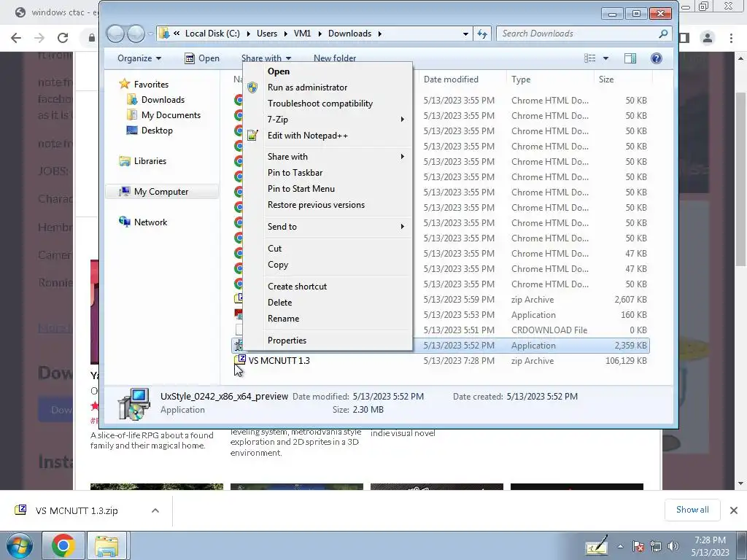Screen dimensions: 747x560
Task: Close the Chrome downloads bar
Action: 734,510
